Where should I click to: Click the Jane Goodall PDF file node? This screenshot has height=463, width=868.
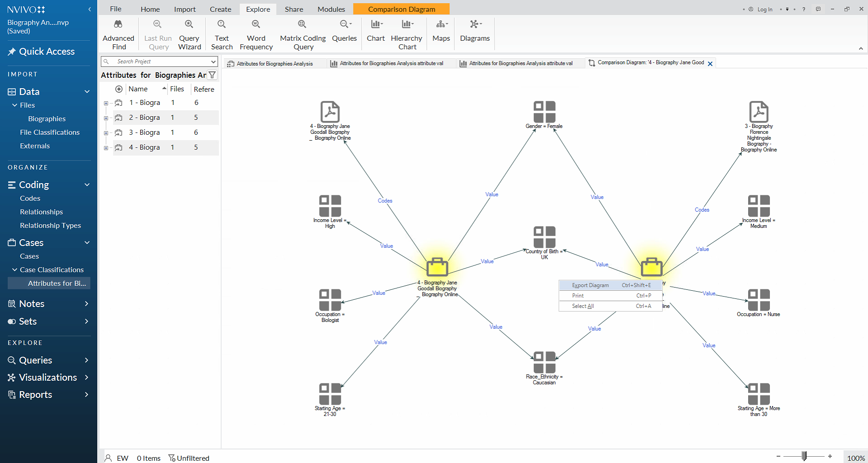click(330, 112)
